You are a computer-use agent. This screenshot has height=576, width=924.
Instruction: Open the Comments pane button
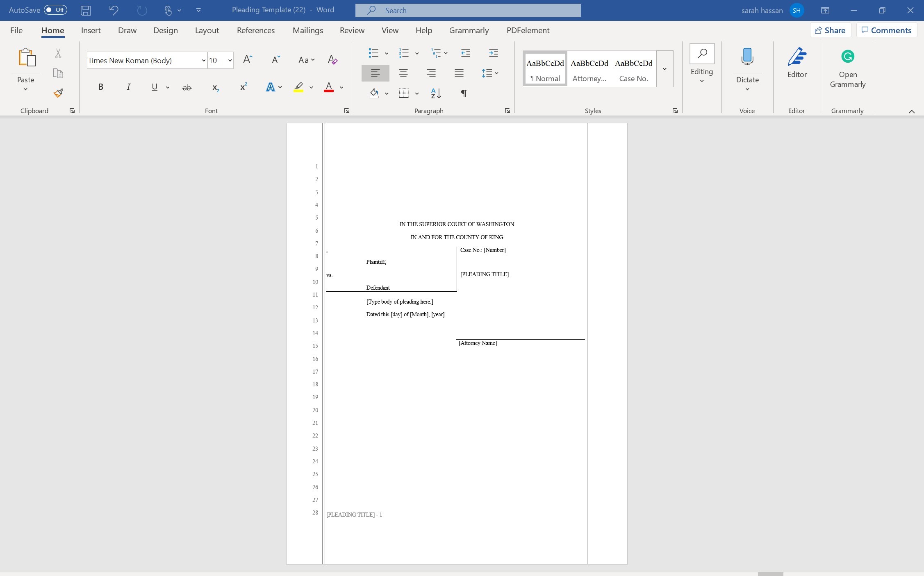pos(886,30)
